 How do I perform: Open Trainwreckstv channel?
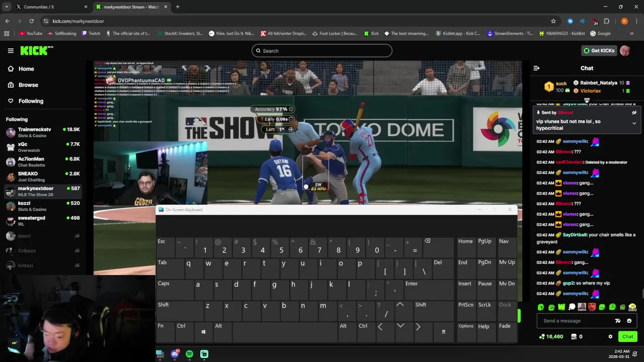pyautogui.click(x=42, y=132)
